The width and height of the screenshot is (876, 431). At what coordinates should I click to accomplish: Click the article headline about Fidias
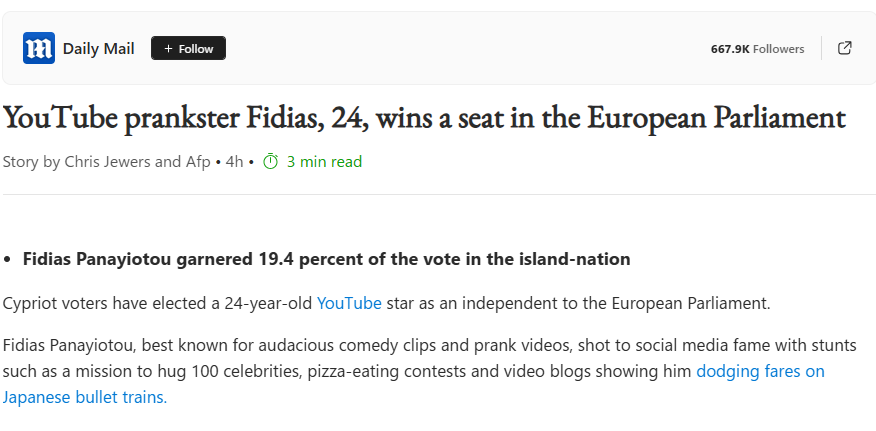pyautogui.click(x=424, y=118)
